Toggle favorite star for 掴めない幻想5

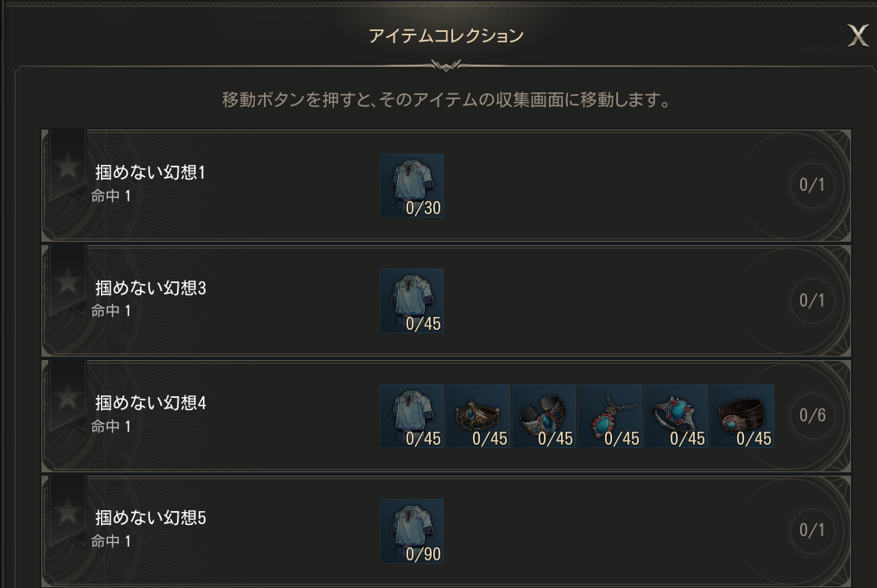pyautogui.click(x=67, y=512)
